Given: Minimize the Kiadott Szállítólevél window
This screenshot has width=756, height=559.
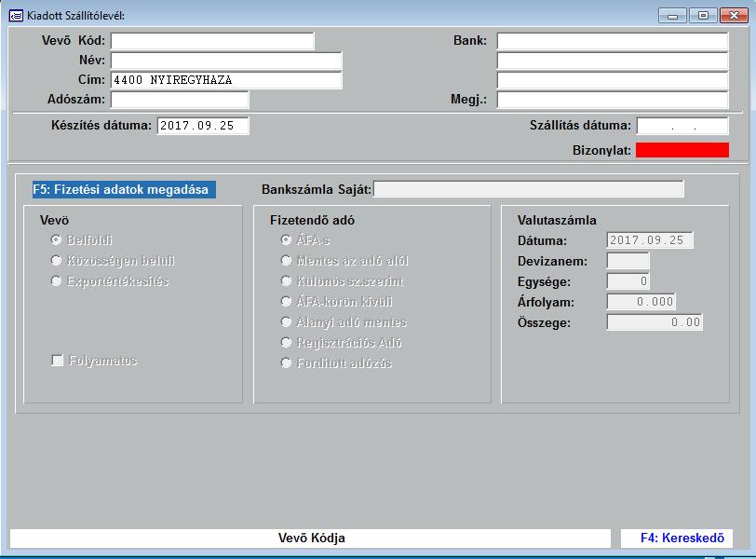Looking at the screenshot, I should coord(672,16).
